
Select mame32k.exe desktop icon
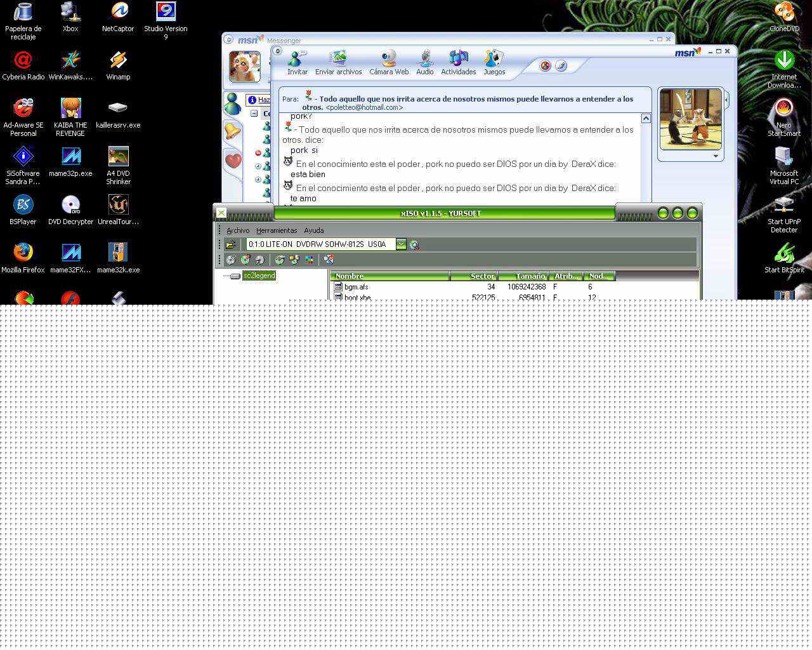pos(118,258)
